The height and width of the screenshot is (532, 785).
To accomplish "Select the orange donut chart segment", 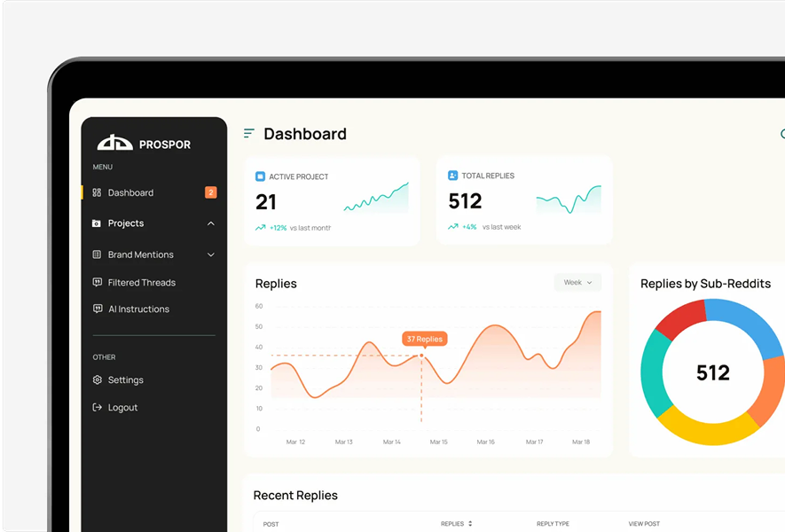I will pyautogui.click(x=770, y=391).
